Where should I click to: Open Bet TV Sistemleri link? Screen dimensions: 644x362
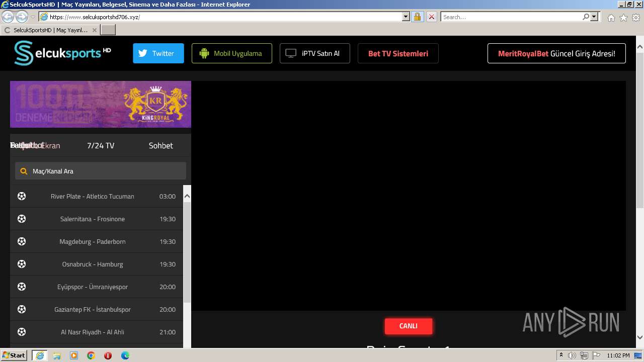click(x=398, y=53)
